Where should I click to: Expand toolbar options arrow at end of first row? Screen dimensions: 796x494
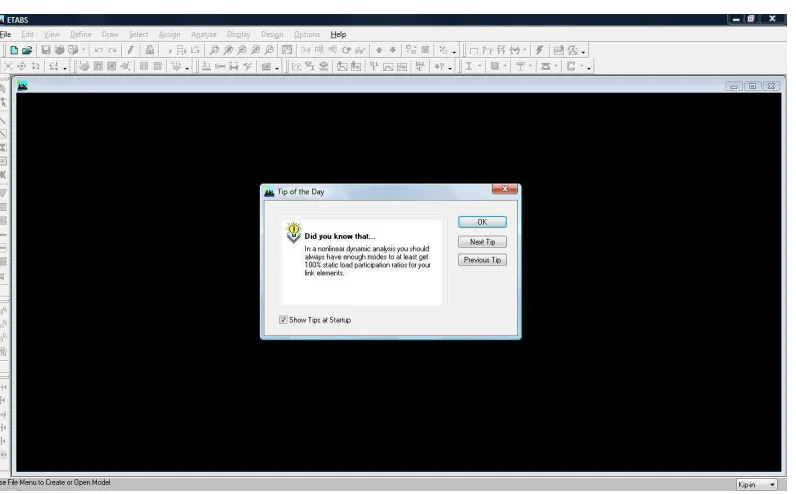click(x=583, y=52)
